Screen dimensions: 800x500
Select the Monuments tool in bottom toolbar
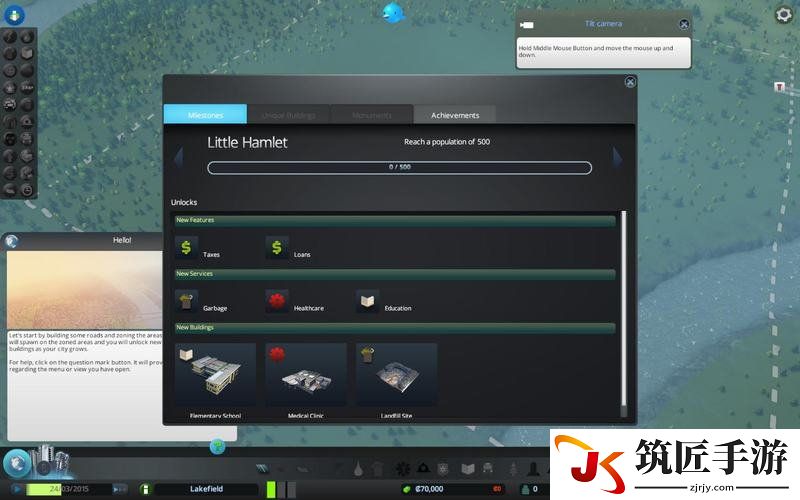point(534,468)
